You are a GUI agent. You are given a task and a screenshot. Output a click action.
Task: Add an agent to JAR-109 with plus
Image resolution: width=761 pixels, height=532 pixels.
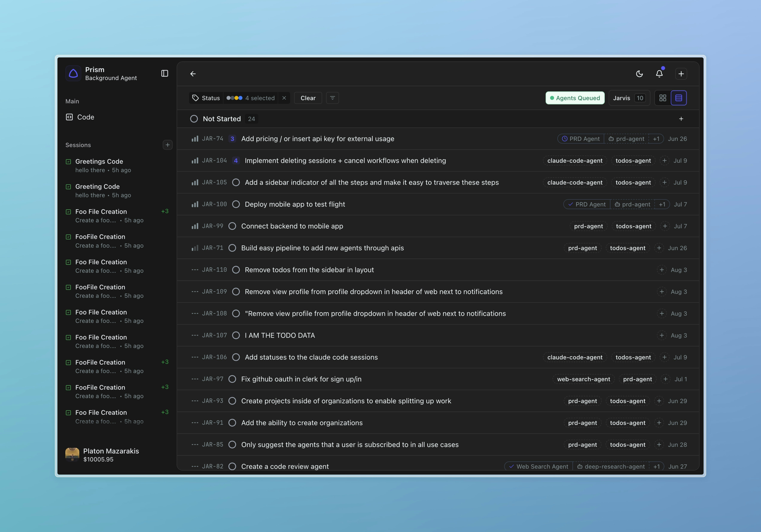pyautogui.click(x=662, y=292)
